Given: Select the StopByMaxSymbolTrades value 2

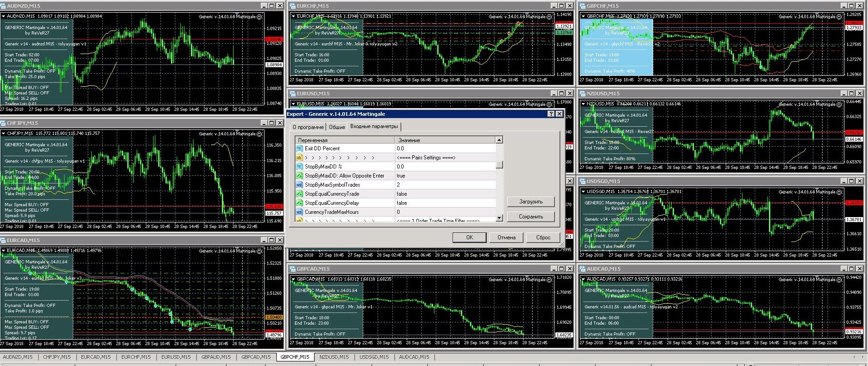Looking at the screenshot, I should (x=445, y=185).
